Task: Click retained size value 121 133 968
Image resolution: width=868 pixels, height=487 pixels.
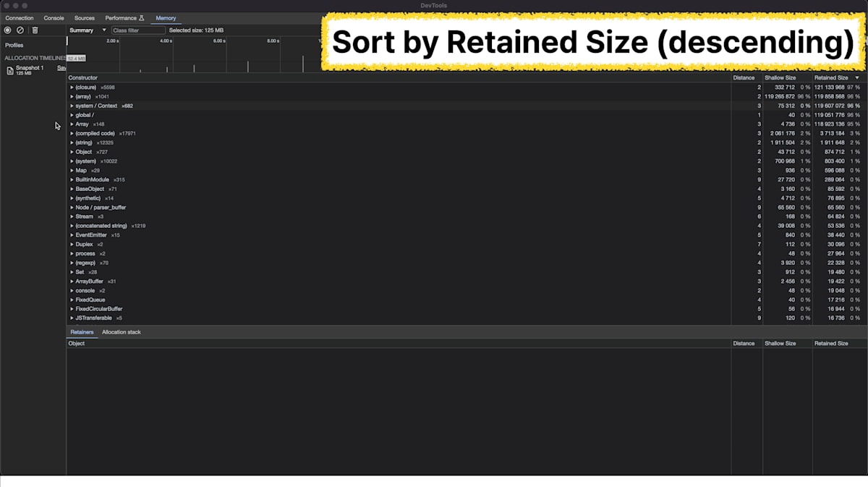Action: pyautogui.click(x=829, y=87)
